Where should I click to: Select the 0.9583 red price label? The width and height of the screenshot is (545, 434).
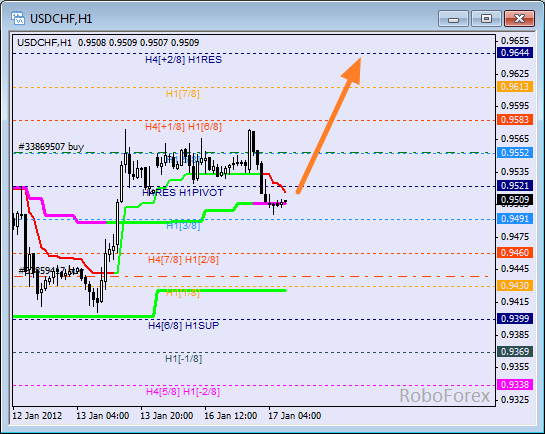pyautogui.click(x=515, y=120)
